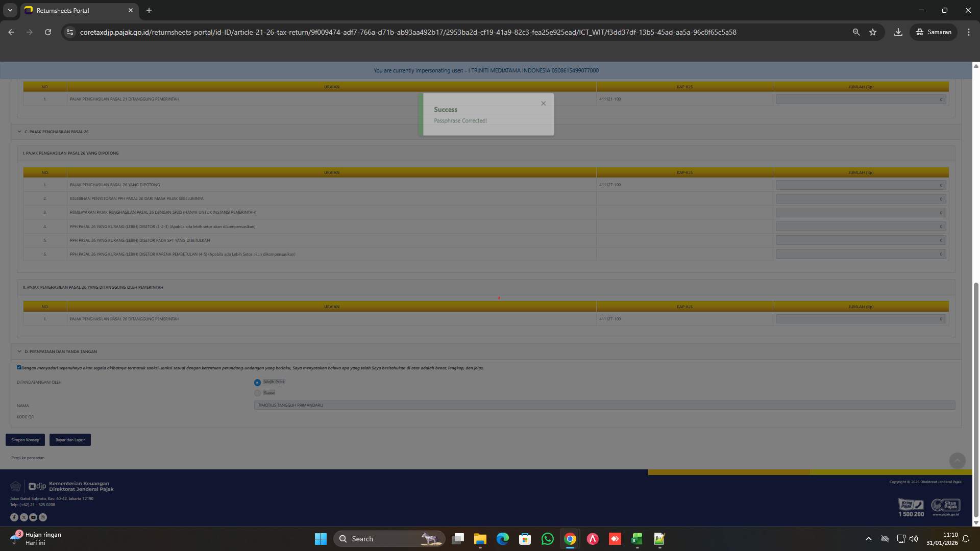
Task: Follow the Pergi ke pencarian link
Action: (x=27, y=458)
